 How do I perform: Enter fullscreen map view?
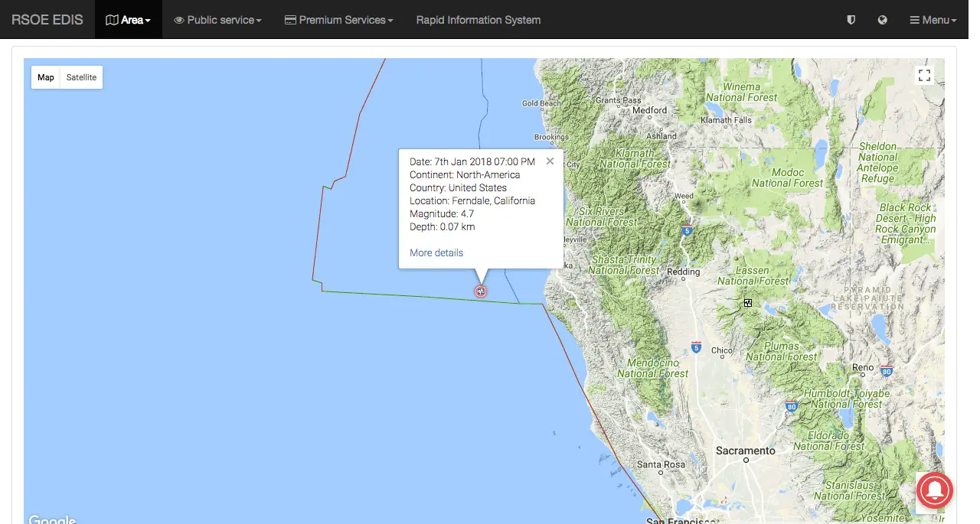(x=924, y=75)
